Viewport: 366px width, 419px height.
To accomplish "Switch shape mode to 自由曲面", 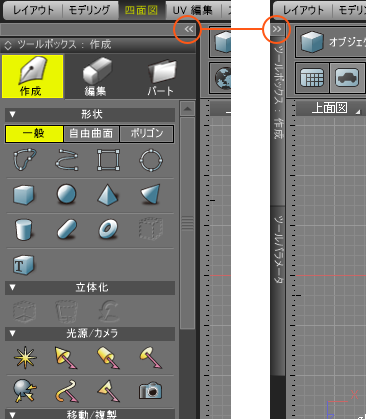I will (91, 134).
